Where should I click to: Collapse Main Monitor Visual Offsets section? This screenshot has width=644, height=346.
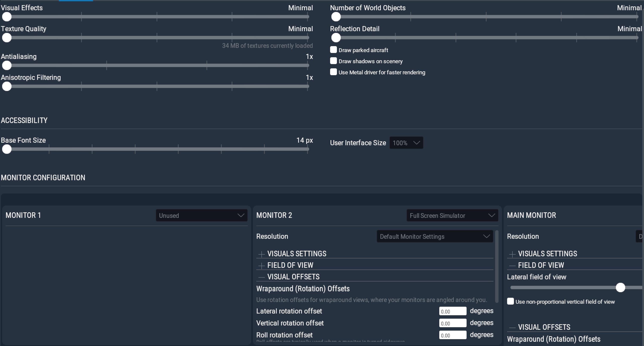click(512, 327)
